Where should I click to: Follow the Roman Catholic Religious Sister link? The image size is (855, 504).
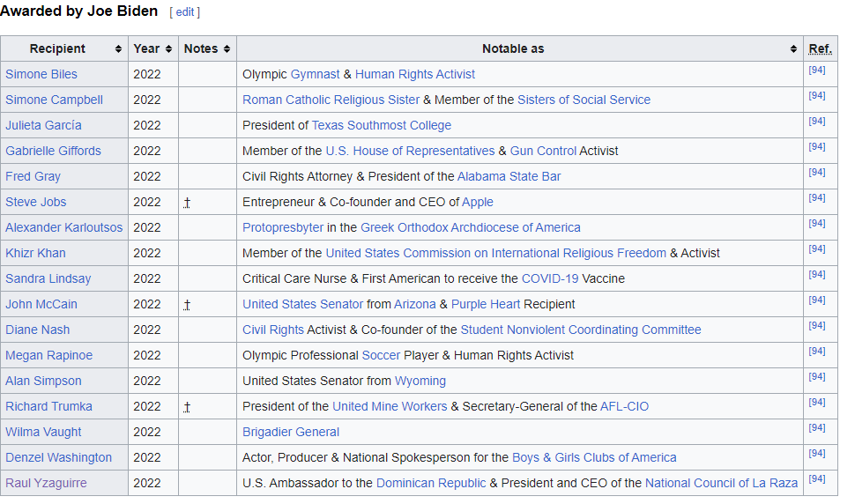tap(331, 100)
